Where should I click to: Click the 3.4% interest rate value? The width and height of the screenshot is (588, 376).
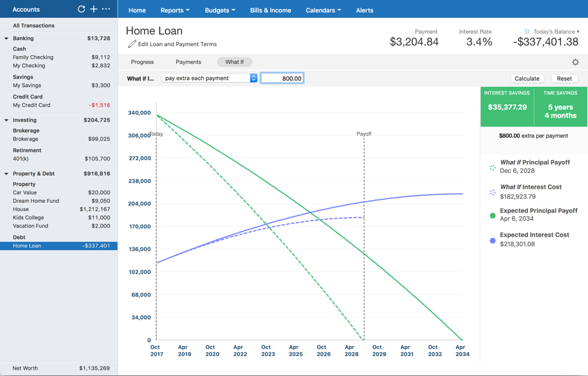click(479, 42)
